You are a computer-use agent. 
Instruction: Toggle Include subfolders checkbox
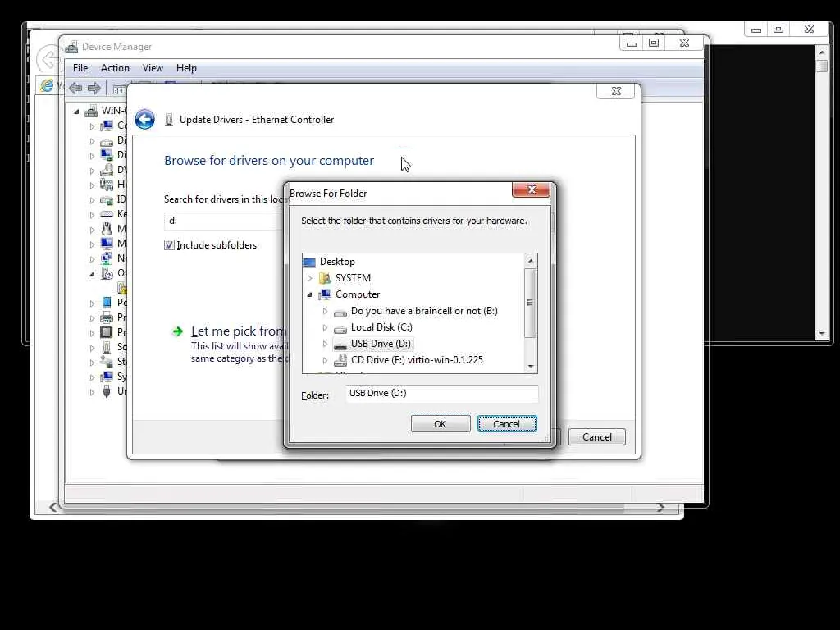click(x=169, y=244)
